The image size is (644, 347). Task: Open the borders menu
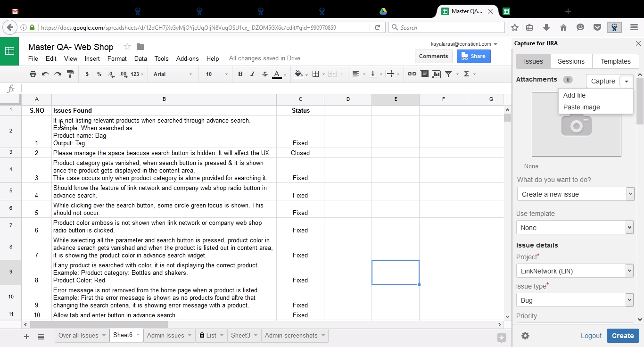click(318, 74)
